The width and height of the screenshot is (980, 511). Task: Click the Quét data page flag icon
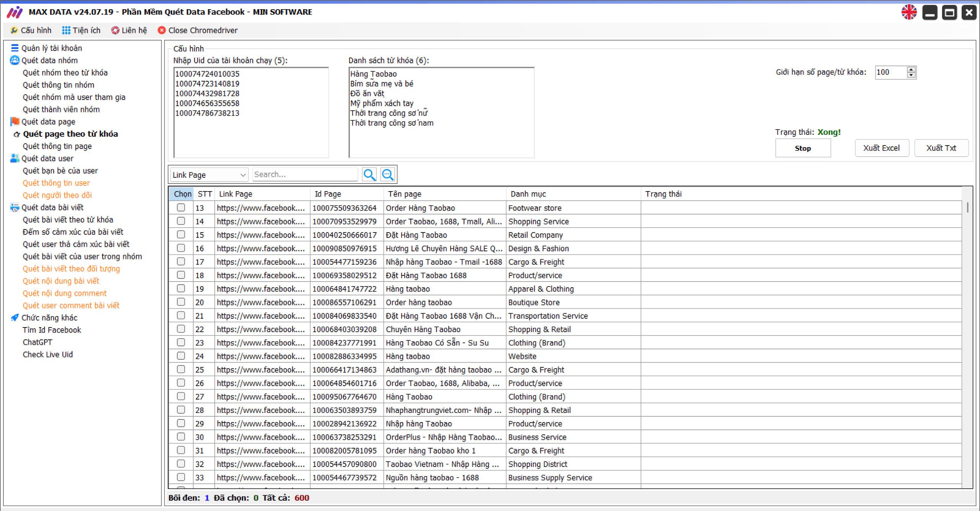(x=15, y=121)
